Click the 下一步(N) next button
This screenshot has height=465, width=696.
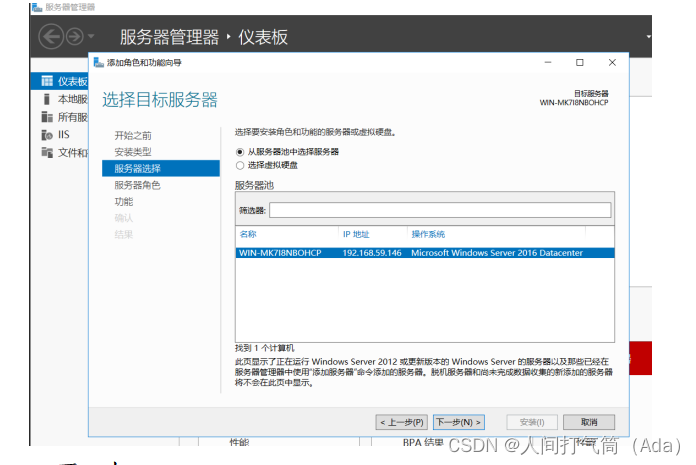[459, 422]
